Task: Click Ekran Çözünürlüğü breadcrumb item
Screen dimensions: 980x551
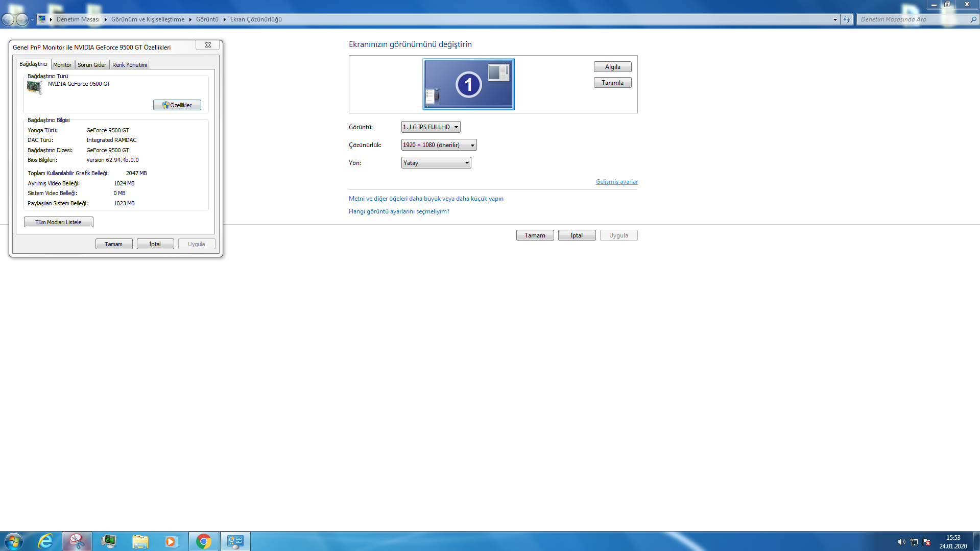Action: click(256, 19)
